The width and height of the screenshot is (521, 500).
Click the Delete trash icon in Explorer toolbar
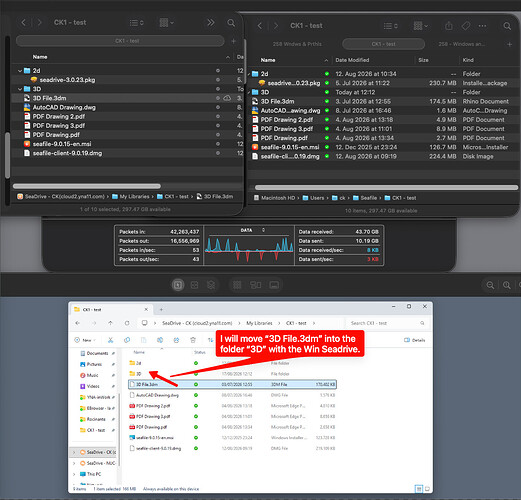193,340
